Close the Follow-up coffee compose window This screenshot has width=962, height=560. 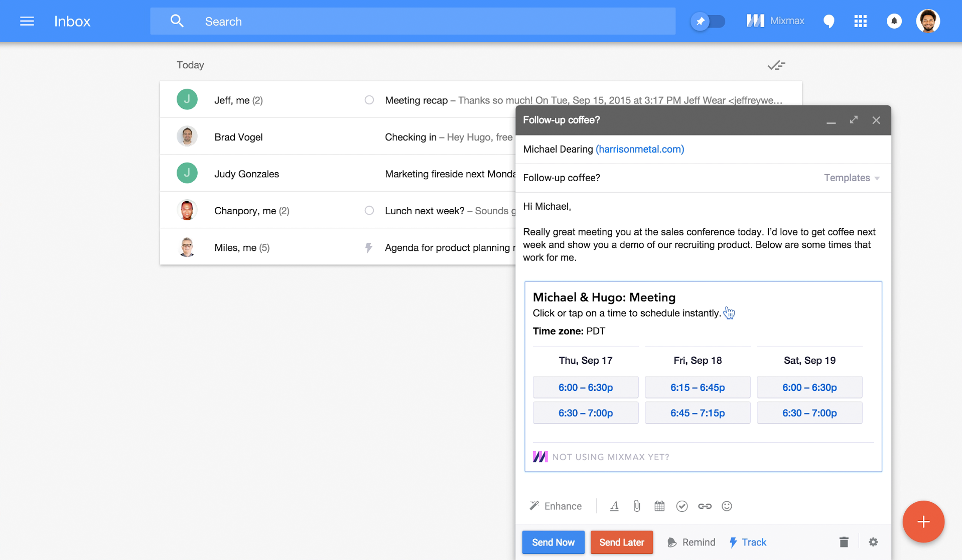tap(876, 120)
